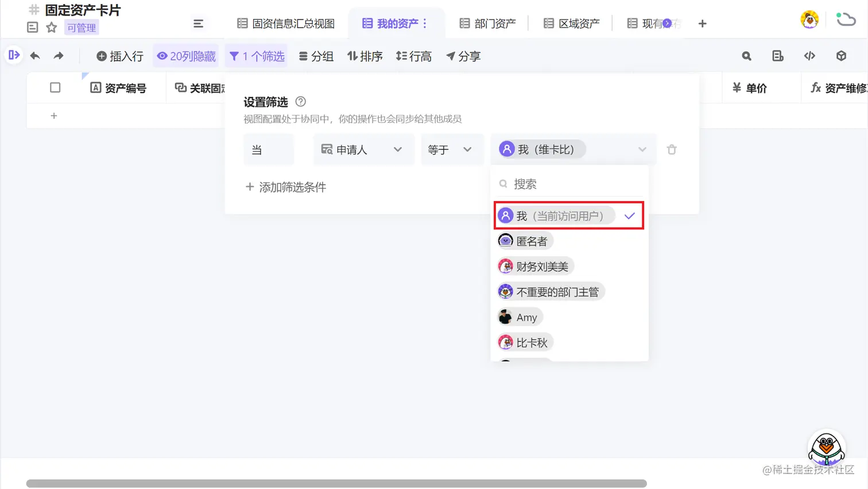Collapse the sidebar with the panel toggle icon
The height and width of the screenshot is (489, 868).
14,56
